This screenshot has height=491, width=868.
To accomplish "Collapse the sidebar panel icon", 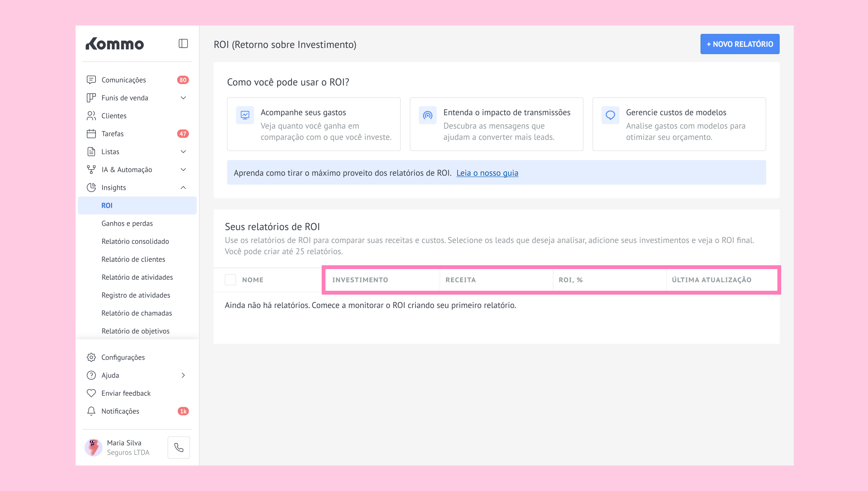I will pos(183,43).
